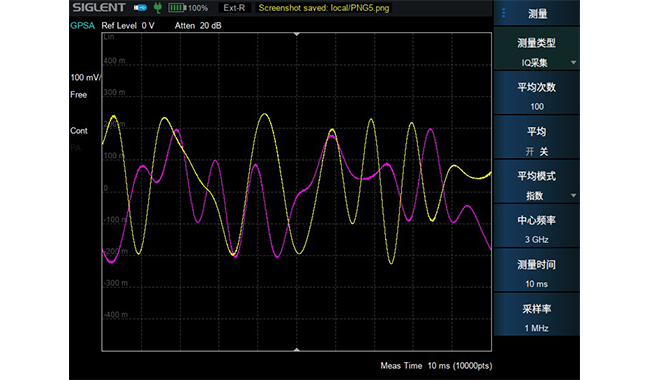
Task: Click the bottom center marker triangle on graph
Action: [x=296, y=349]
